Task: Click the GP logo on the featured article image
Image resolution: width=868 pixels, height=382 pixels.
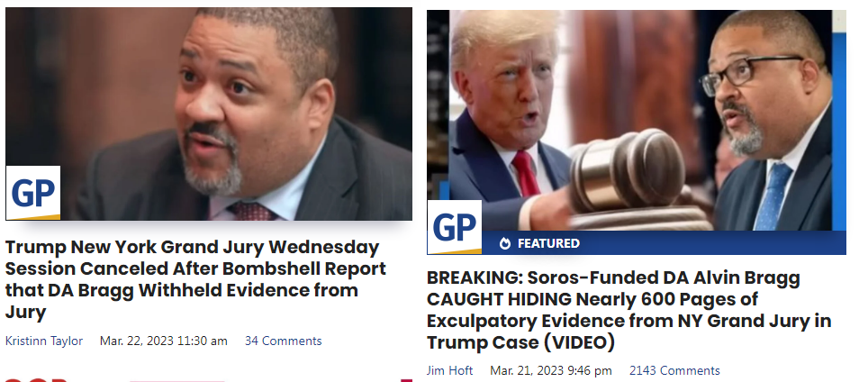Action: click(455, 227)
